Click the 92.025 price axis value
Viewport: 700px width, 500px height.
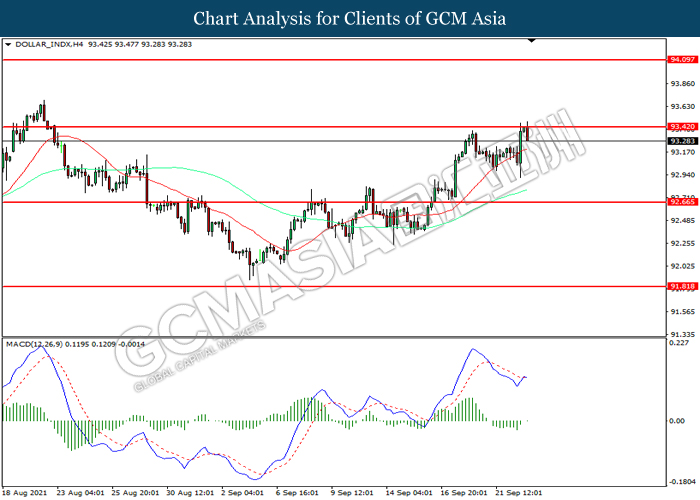[x=683, y=266]
